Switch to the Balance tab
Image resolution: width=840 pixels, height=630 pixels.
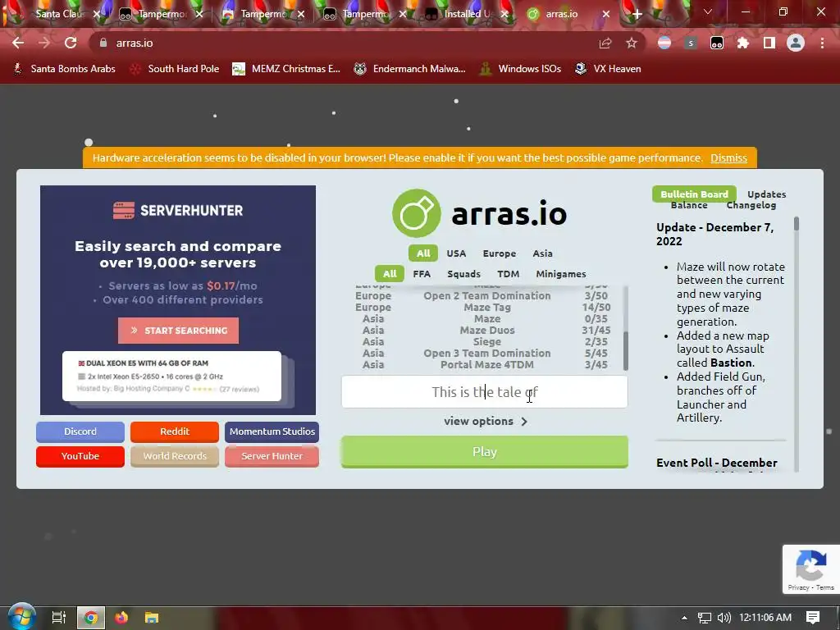pos(689,205)
